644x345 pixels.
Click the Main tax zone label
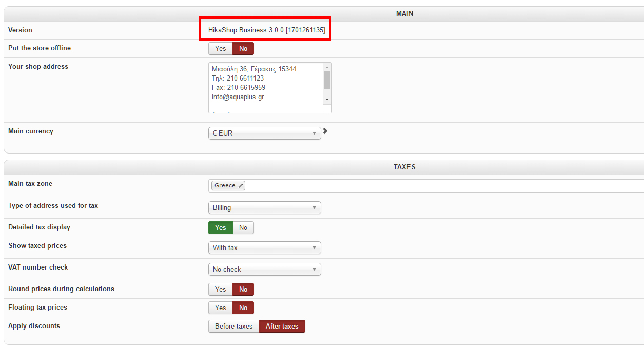(x=30, y=183)
